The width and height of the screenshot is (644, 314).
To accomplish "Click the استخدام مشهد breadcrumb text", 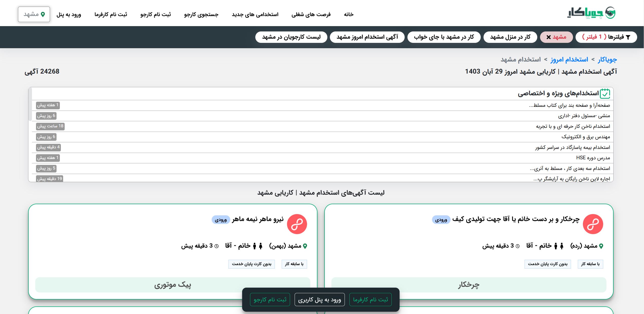I will pos(521,60).
